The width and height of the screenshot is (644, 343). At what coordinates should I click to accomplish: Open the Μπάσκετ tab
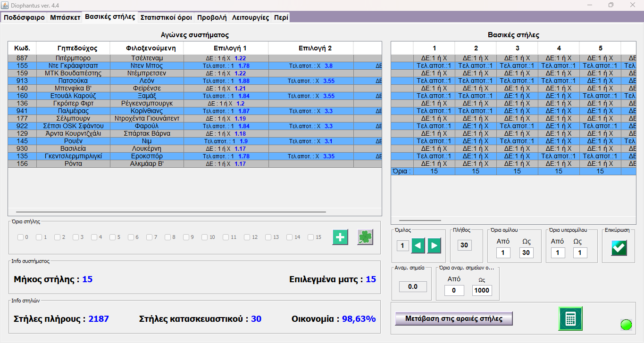click(x=65, y=17)
